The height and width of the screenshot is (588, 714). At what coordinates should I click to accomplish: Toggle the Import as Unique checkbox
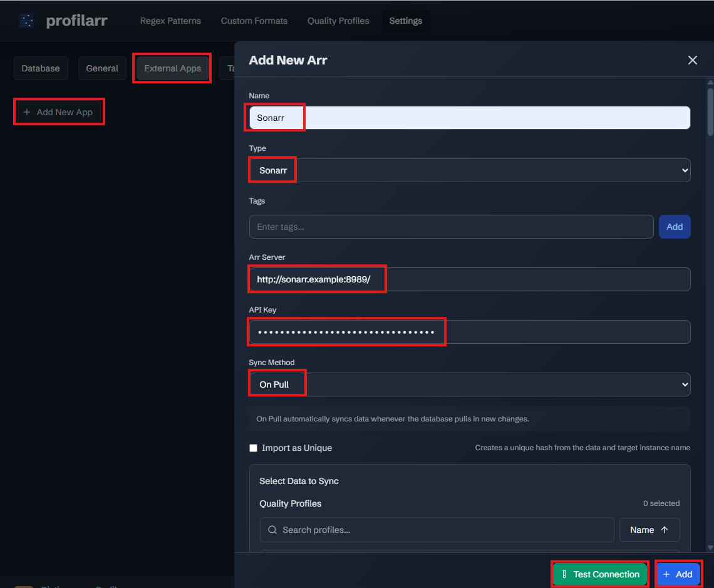tap(253, 448)
